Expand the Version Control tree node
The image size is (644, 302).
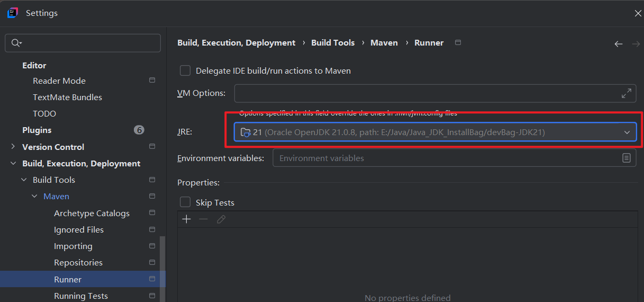(13, 147)
